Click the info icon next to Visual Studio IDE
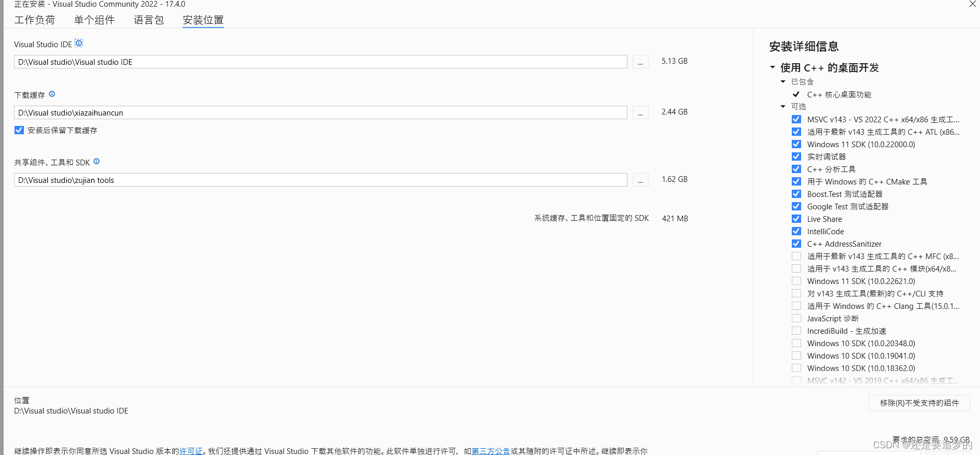 click(79, 43)
